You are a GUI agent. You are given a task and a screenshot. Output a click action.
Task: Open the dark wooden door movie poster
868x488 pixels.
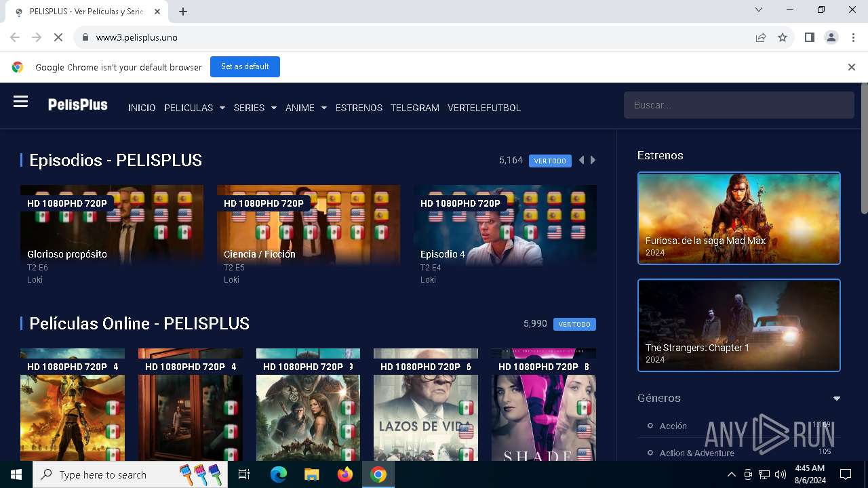click(x=191, y=405)
